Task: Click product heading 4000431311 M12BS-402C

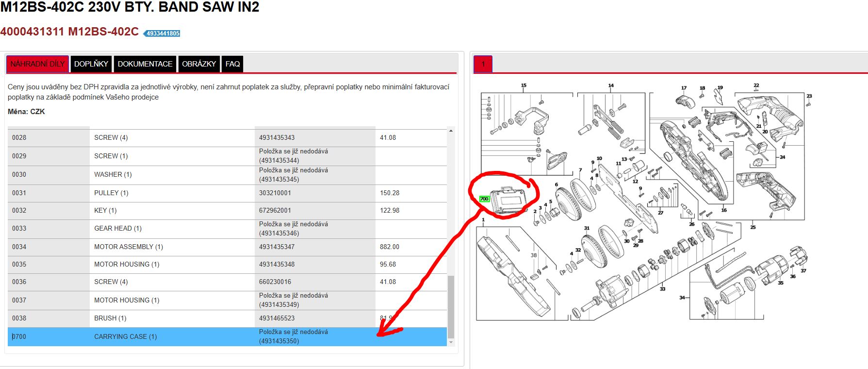Action: pos(69,32)
